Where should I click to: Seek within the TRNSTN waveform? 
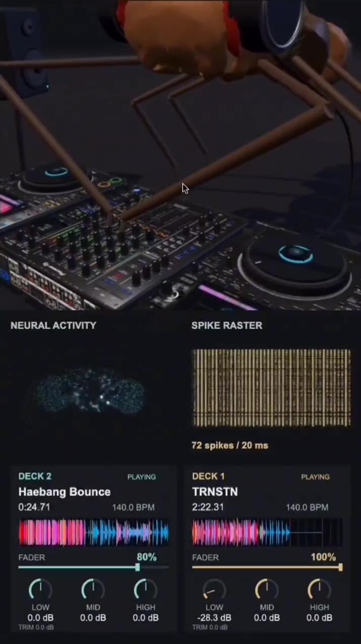pyautogui.click(x=267, y=533)
